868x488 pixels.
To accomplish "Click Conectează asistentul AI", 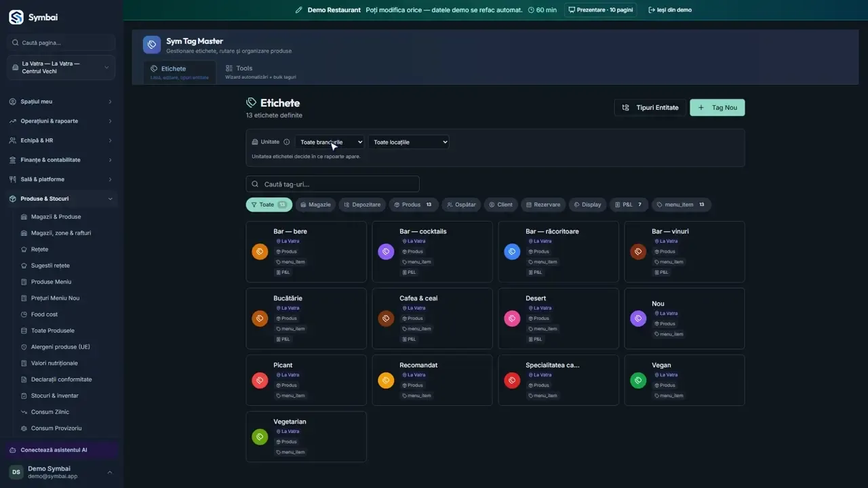I will click(x=61, y=450).
